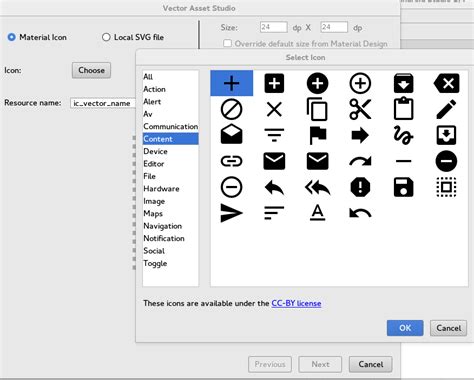The height and width of the screenshot is (380, 474).
Task: Choose the link chain icon
Action: tap(231, 161)
